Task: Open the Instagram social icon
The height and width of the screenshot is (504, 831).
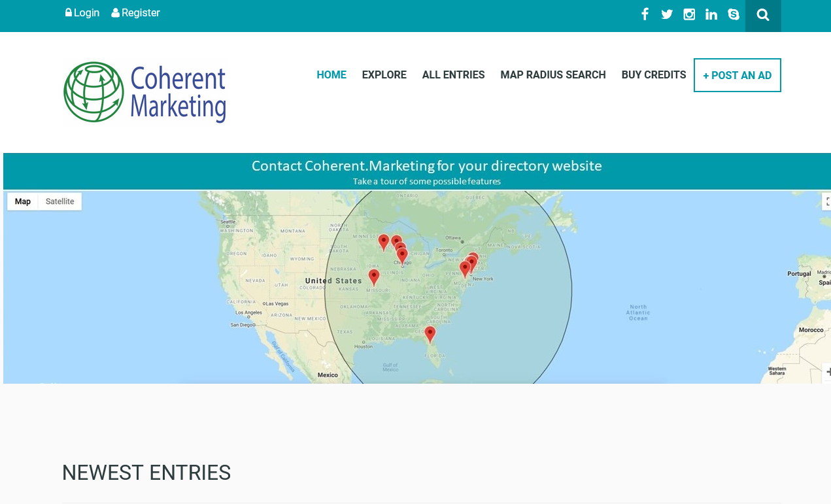Action: point(689,14)
